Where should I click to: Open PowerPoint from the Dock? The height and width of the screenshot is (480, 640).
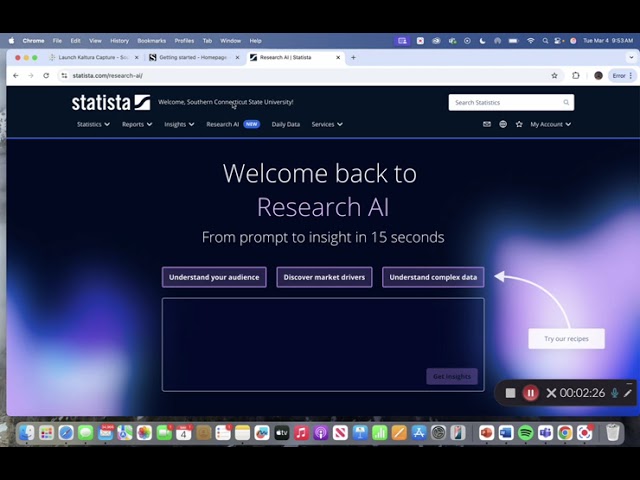(x=486, y=433)
